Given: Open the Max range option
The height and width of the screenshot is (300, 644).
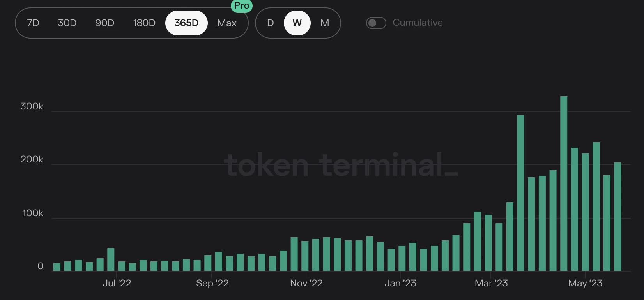Looking at the screenshot, I should 227,23.
